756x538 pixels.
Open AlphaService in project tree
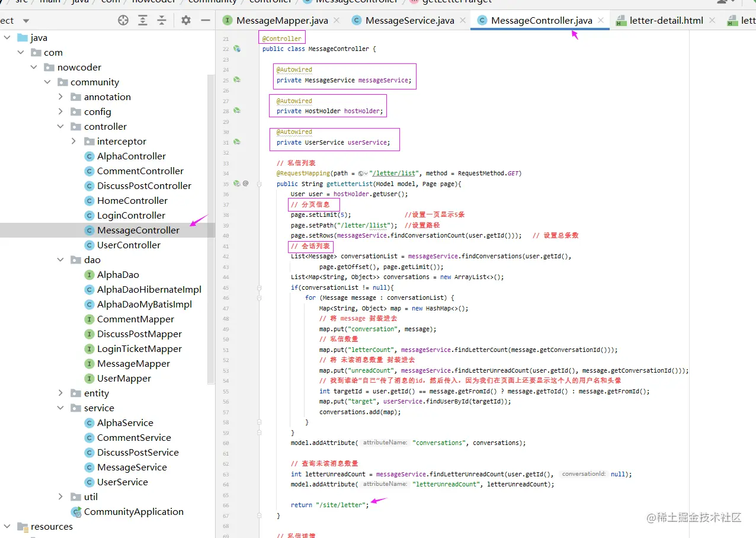(x=126, y=423)
